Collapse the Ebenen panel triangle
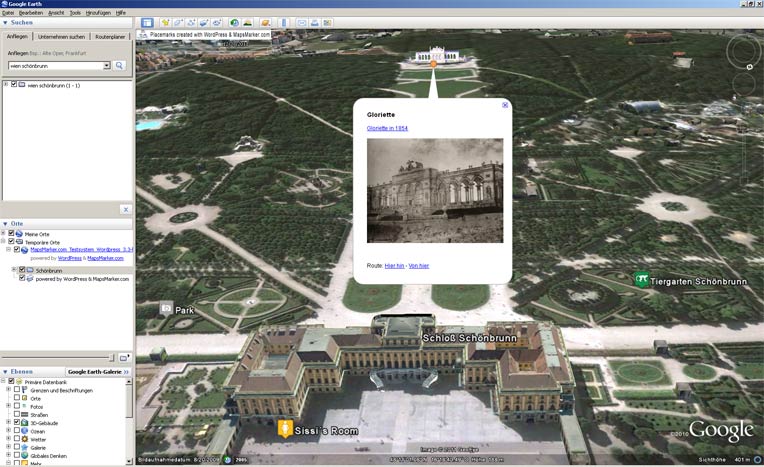Viewport: 764px width, 467px height. (5, 371)
